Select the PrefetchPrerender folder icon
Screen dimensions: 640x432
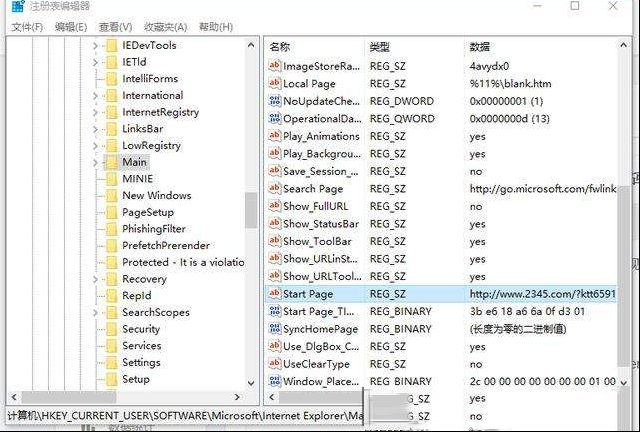click(x=111, y=246)
